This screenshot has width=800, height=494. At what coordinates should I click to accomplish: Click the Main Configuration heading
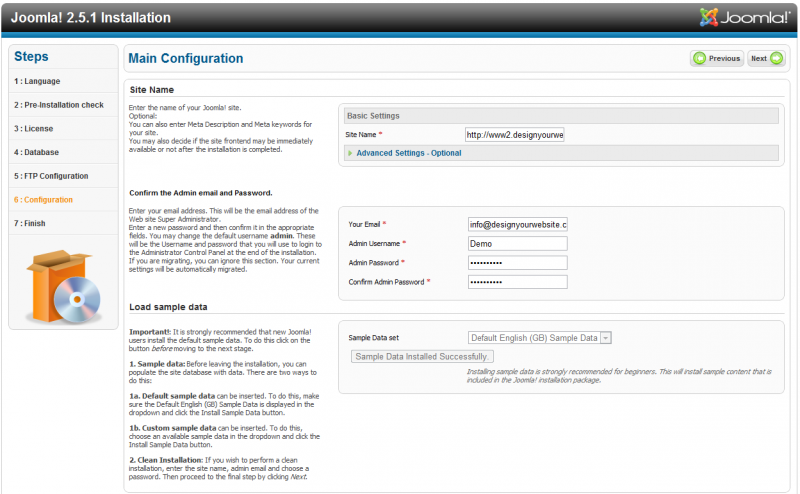[x=186, y=58]
